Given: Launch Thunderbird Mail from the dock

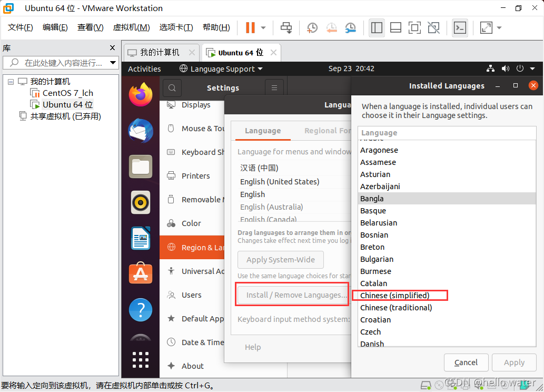Looking at the screenshot, I should click(x=141, y=131).
